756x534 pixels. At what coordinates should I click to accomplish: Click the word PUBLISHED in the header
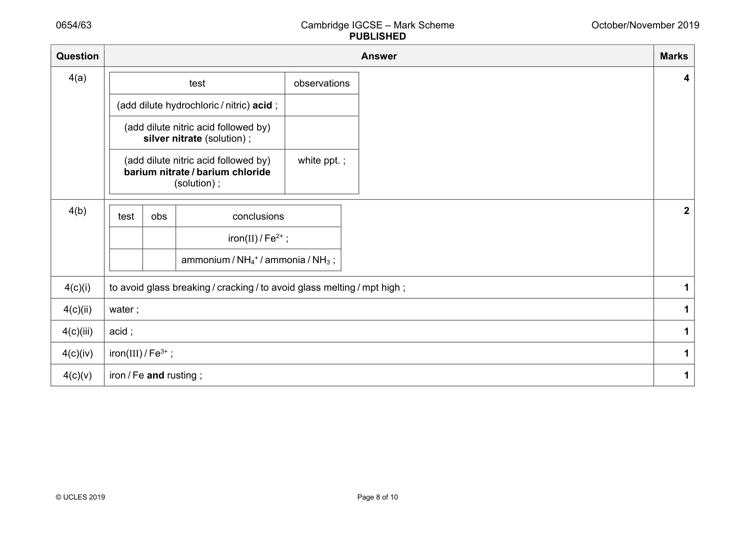(377, 37)
